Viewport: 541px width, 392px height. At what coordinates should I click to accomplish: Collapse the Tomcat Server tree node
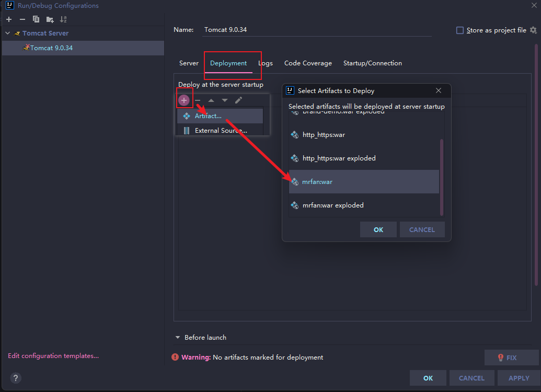click(8, 33)
